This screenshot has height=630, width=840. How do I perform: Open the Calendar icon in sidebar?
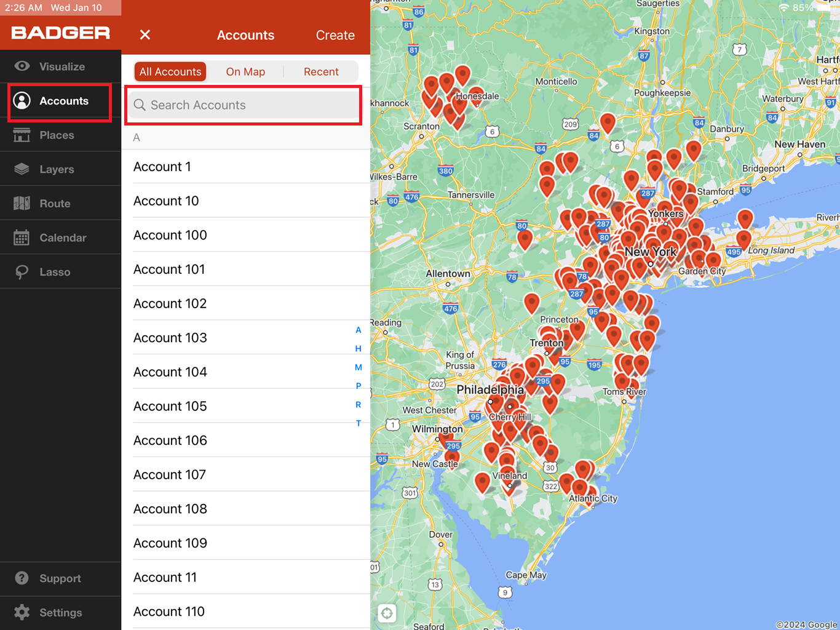[22, 237]
